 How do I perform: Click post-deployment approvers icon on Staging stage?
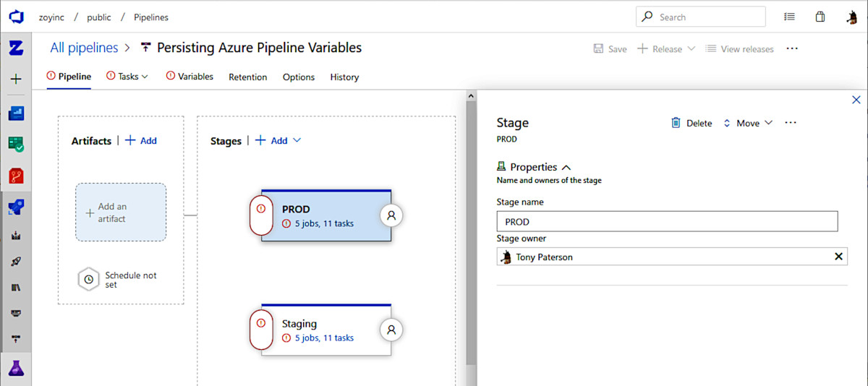391,330
